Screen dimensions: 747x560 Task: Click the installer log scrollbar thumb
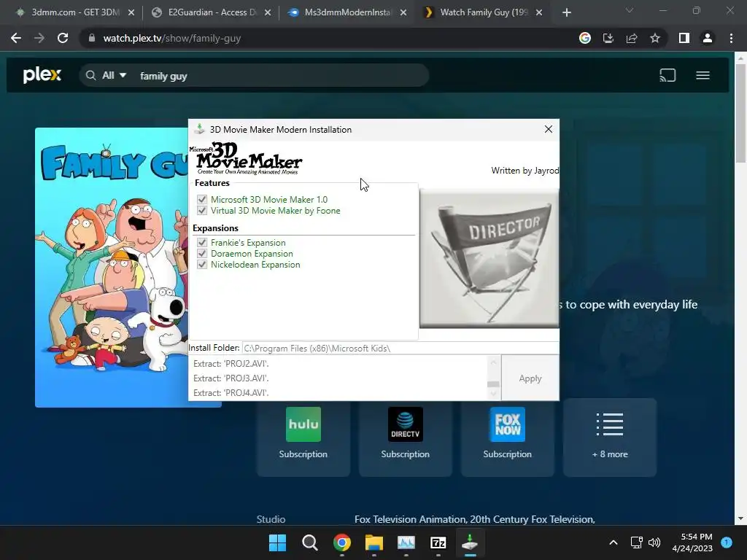coord(493,384)
